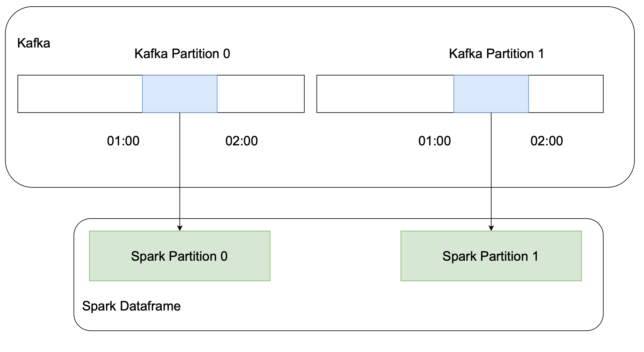Click the blue segment in Kafka Partition 0
Viewport: 644px width, 352px height.
coord(180,94)
